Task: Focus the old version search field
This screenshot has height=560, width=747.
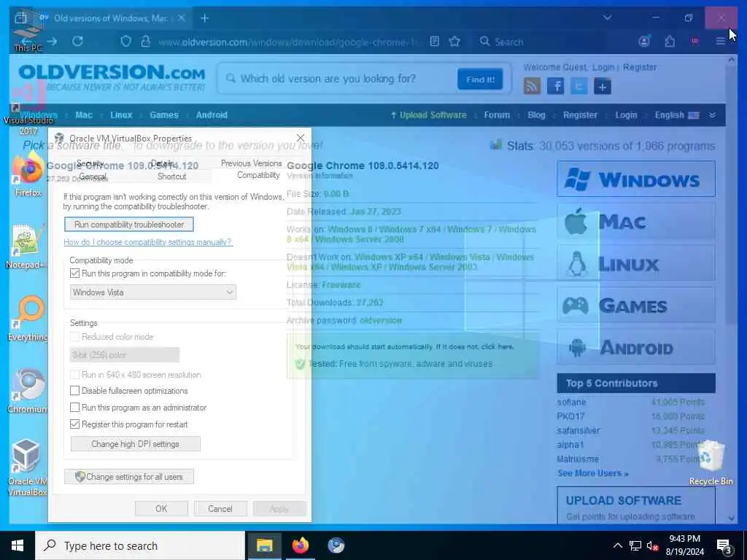Action: 338,79
